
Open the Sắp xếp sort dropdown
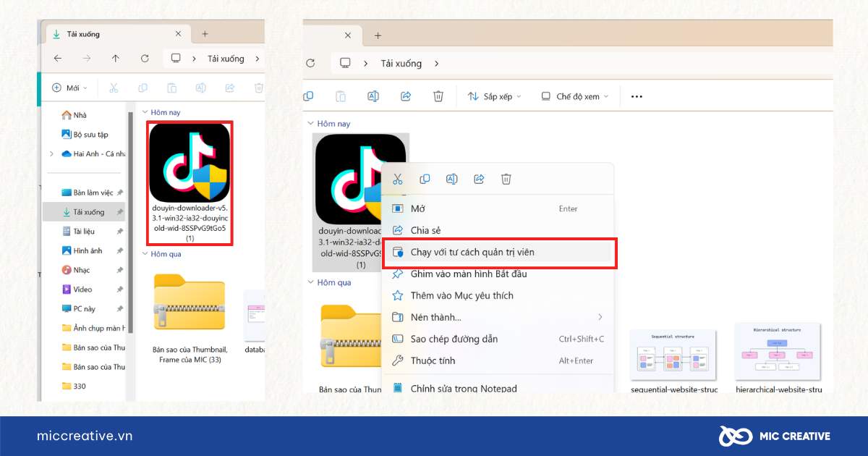[494, 96]
